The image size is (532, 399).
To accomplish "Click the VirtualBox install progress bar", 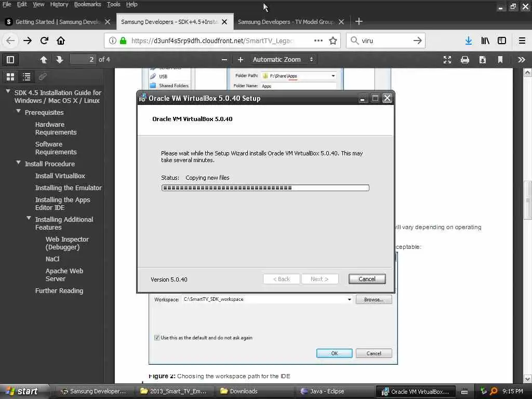I will [x=265, y=188].
